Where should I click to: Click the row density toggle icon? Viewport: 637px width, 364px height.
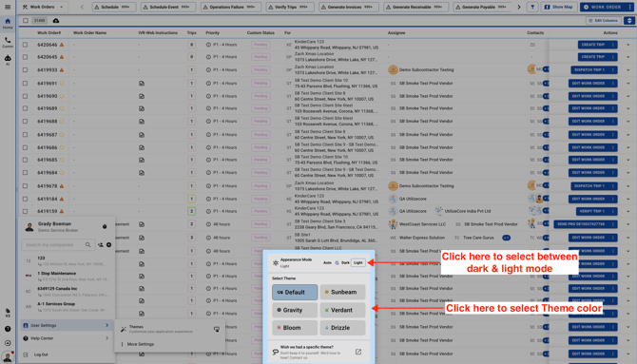point(629,20)
